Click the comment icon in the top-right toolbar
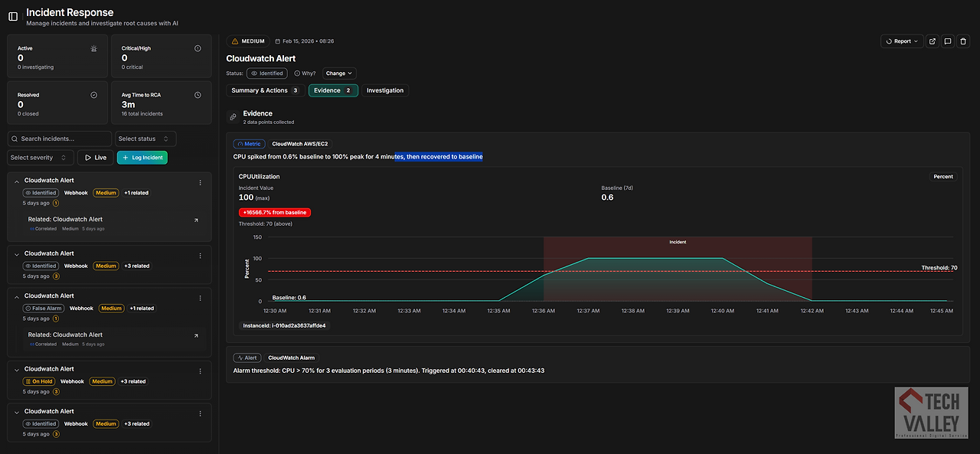980x454 pixels. click(x=948, y=41)
